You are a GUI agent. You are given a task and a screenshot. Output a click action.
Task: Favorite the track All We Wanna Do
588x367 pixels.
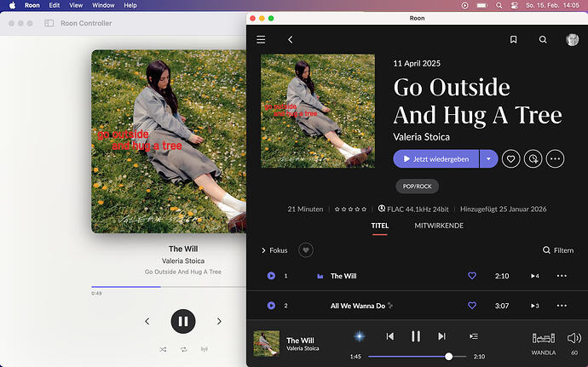[472, 306]
